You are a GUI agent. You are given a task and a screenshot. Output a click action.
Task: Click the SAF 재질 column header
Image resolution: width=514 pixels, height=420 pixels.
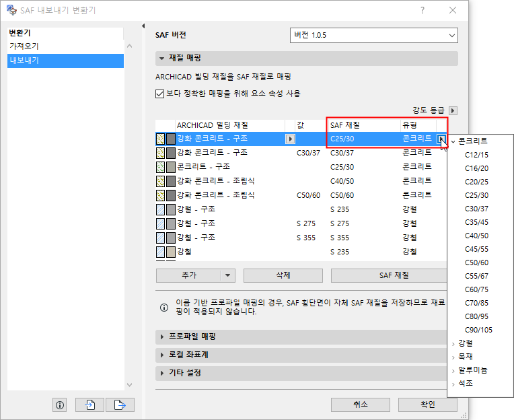(364, 125)
